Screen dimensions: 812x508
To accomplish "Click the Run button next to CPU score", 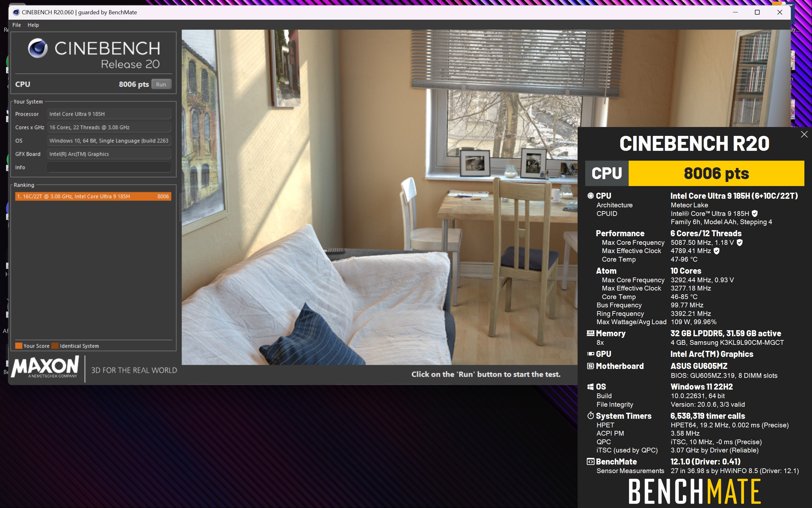I will click(161, 84).
